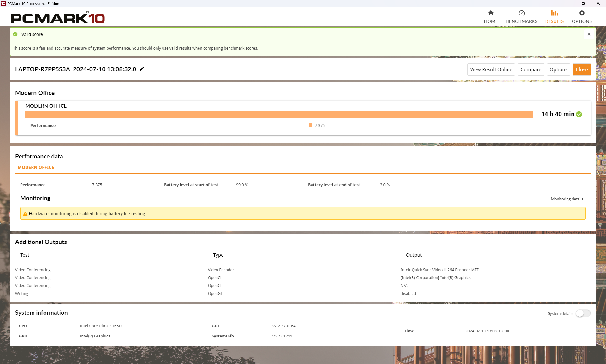Click the OpenGL type cell

coord(215,293)
